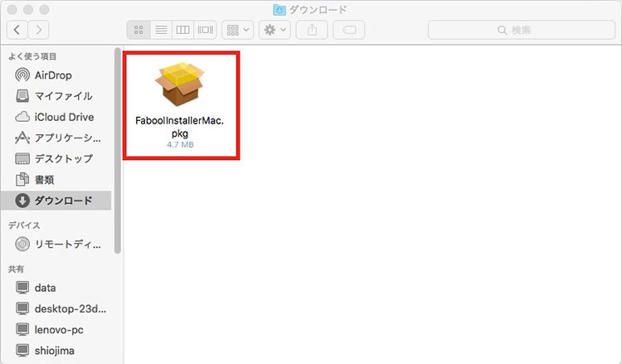Open shared computer desktop-23d...
Image resolution: width=622 pixels, height=364 pixels.
pyautogui.click(x=56, y=308)
